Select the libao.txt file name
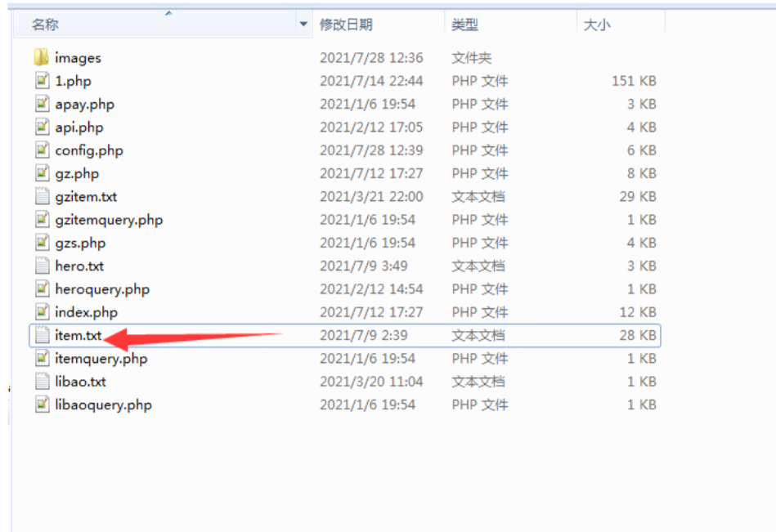Viewport: 776px width, 532px height. point(80,382)
